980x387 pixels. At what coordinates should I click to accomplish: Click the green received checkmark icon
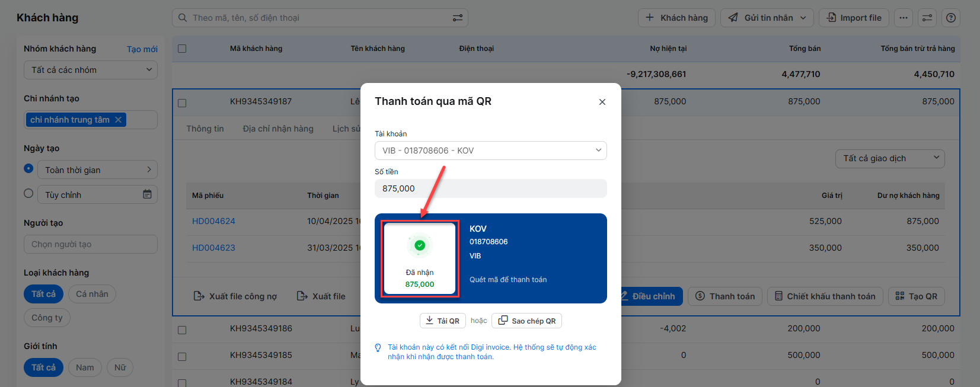420,245
